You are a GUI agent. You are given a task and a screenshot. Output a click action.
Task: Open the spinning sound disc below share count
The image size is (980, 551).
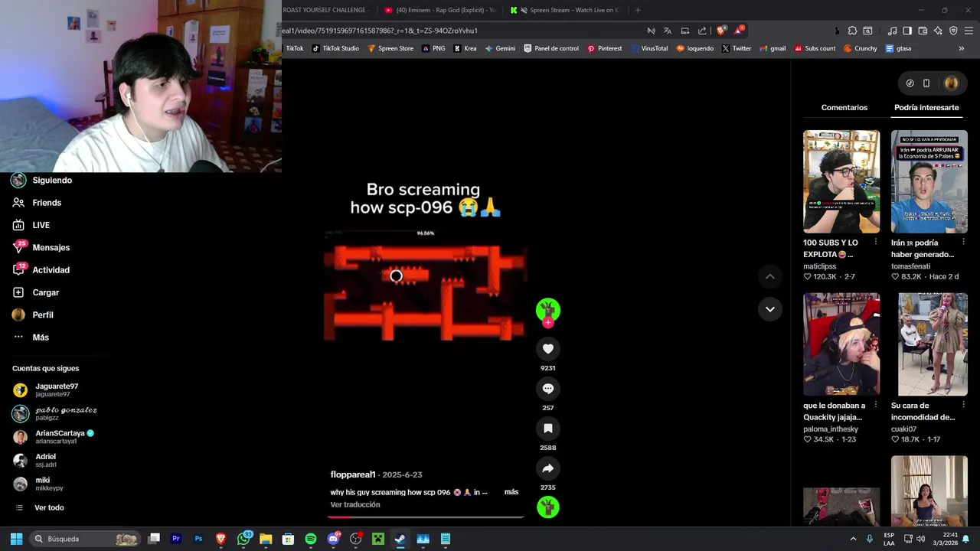pyautogui.click(x=547, y=507)
